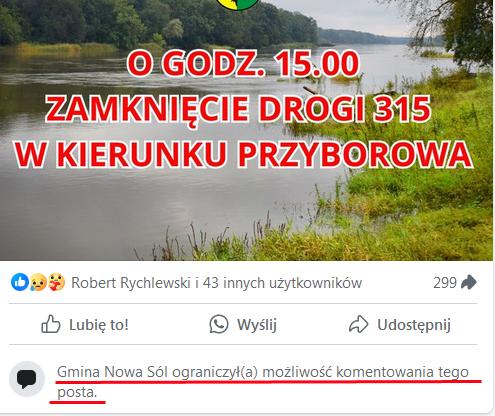Click the blue Like reaction icon
Screen dimensions: 495x416
click(20, 282)
